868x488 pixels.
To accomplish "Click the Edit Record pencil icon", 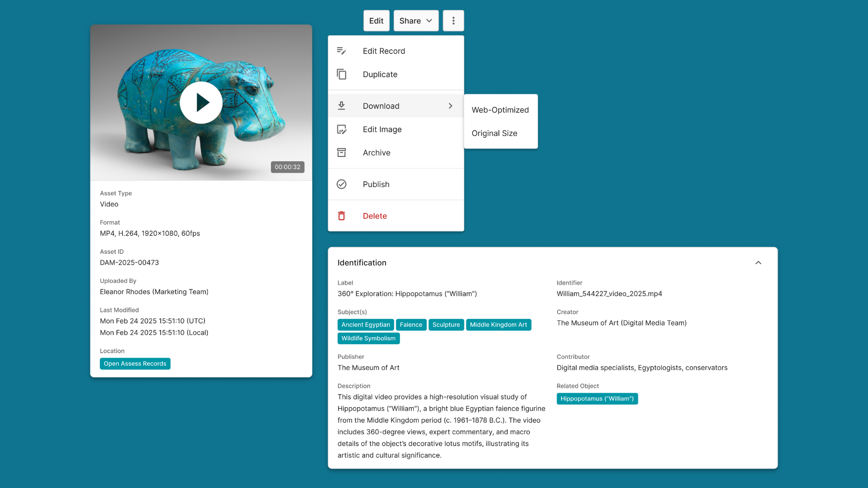I will click(x=341, y=51).
